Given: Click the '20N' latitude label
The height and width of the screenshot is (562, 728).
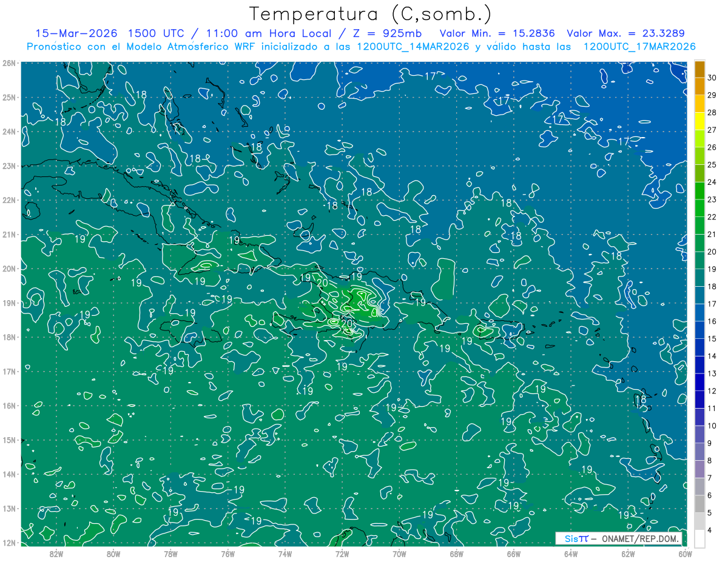Looking at the screenshot, I should pyautogui.click(x=8, y=269).
